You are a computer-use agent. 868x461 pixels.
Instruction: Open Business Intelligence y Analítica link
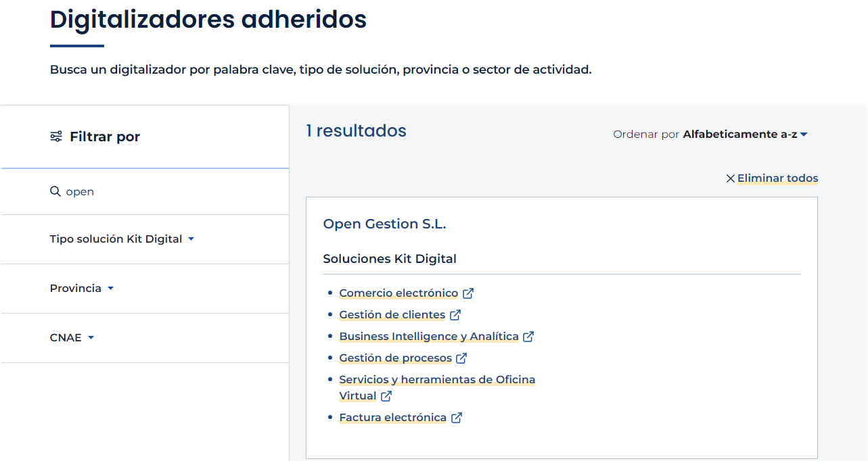point(428,337)
